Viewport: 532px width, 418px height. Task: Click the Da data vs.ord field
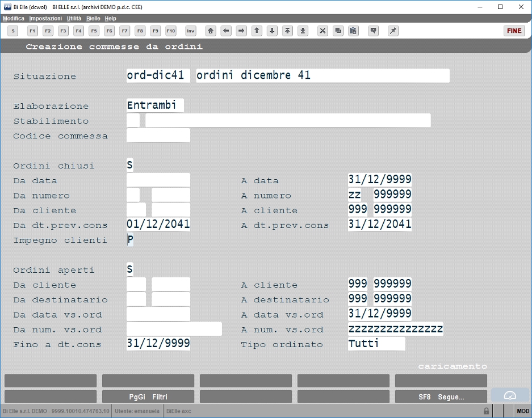point(158,314)
